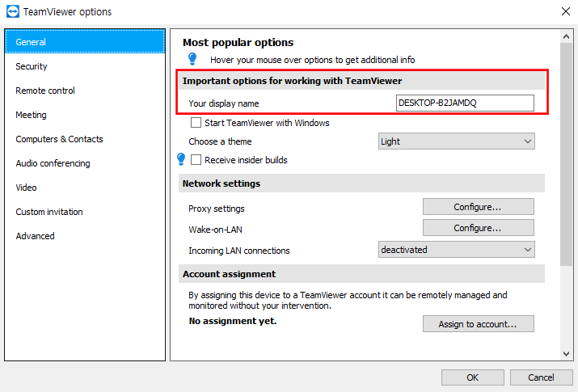Cancel the options dialog
The height and width of the screenshot is (392, 578).
point(541,377)
